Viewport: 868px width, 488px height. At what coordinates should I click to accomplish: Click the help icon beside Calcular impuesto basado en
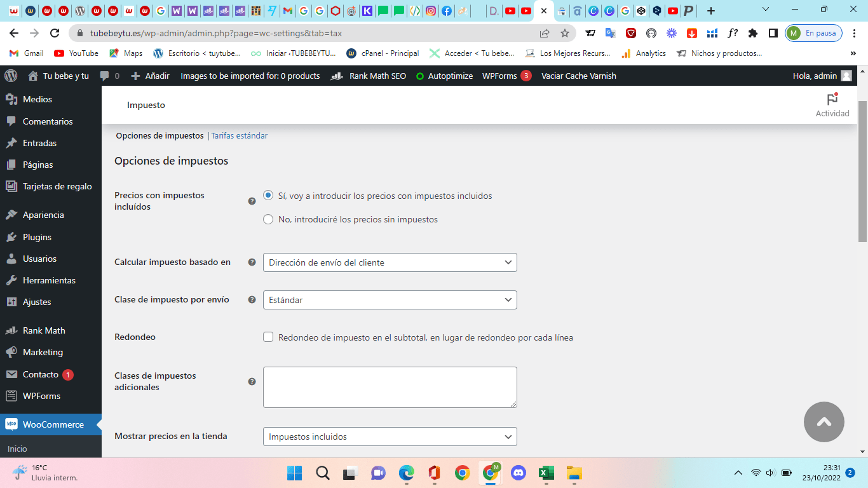coord(252,262)
